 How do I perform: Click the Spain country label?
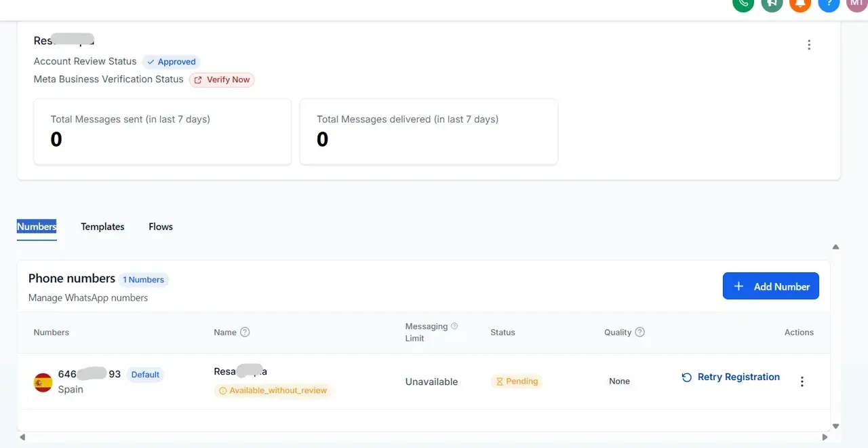coord(71,390)
